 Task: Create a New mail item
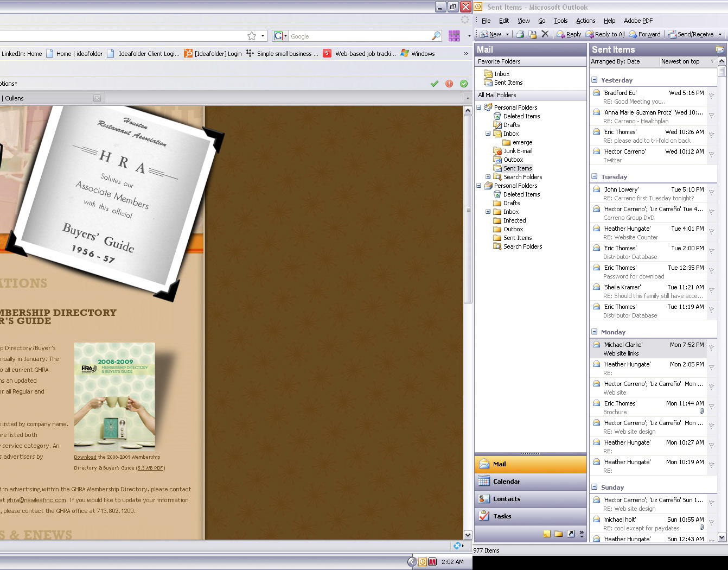click(x=490, y=34)
